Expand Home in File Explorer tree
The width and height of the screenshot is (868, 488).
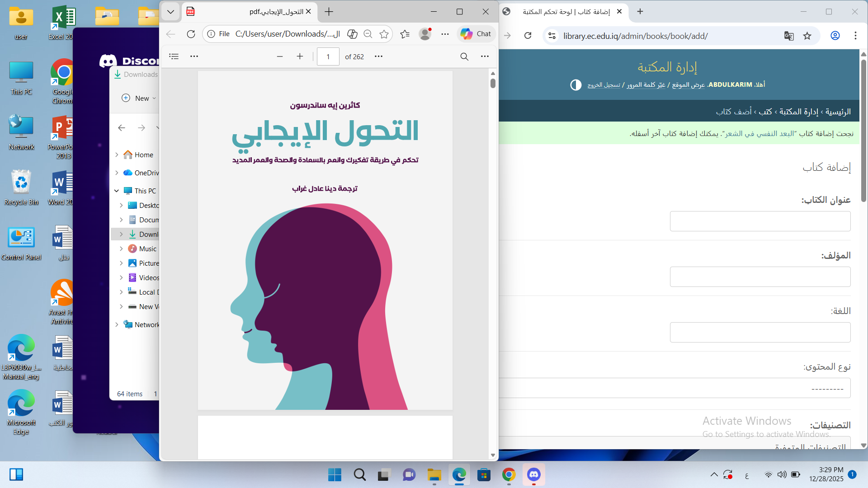tap(117, 155)
